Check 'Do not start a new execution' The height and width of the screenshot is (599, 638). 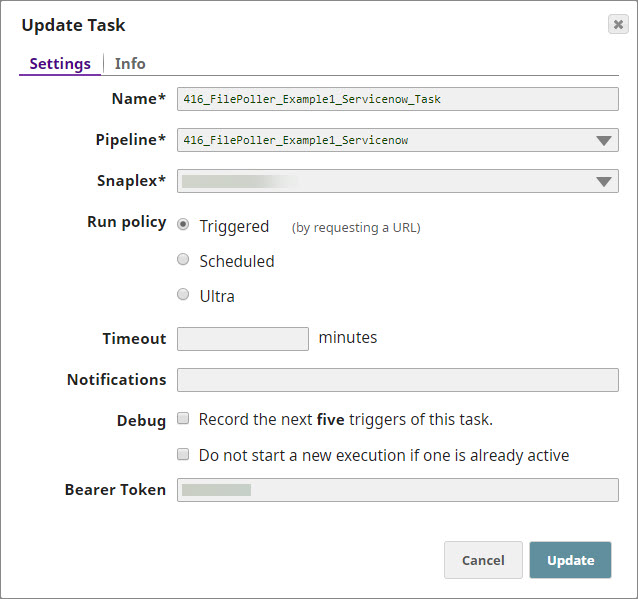(x=183, y=455)
